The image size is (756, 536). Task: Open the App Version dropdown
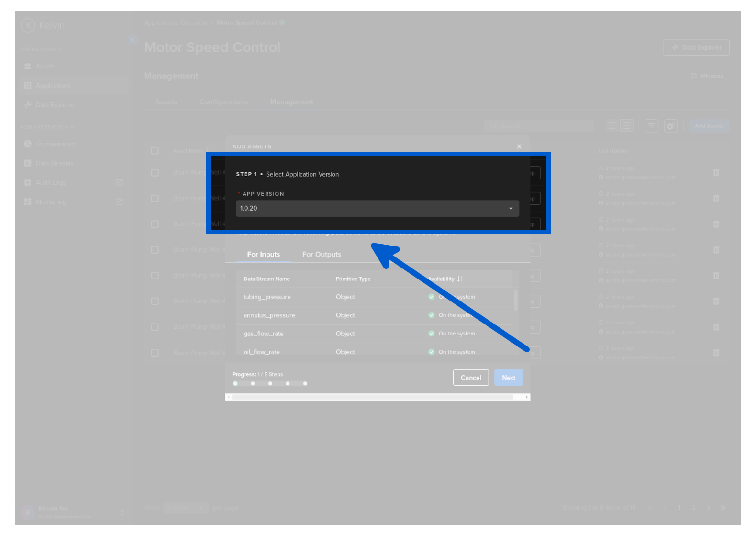pos(377,209)
